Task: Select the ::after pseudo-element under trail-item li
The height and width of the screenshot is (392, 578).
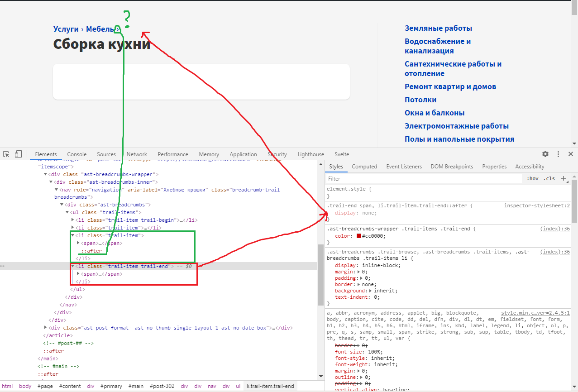Action: 91,251
